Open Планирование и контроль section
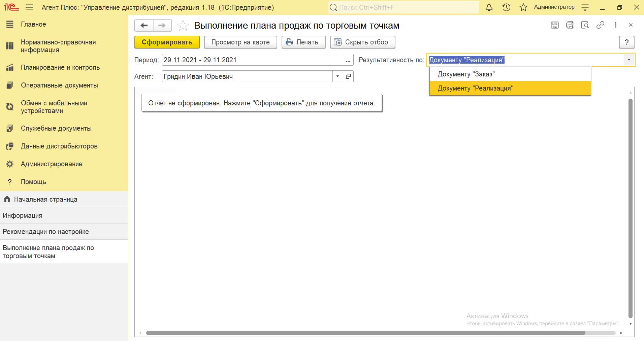Image resolution: width=644 pixels, height=341 pixels. [60, 67]
